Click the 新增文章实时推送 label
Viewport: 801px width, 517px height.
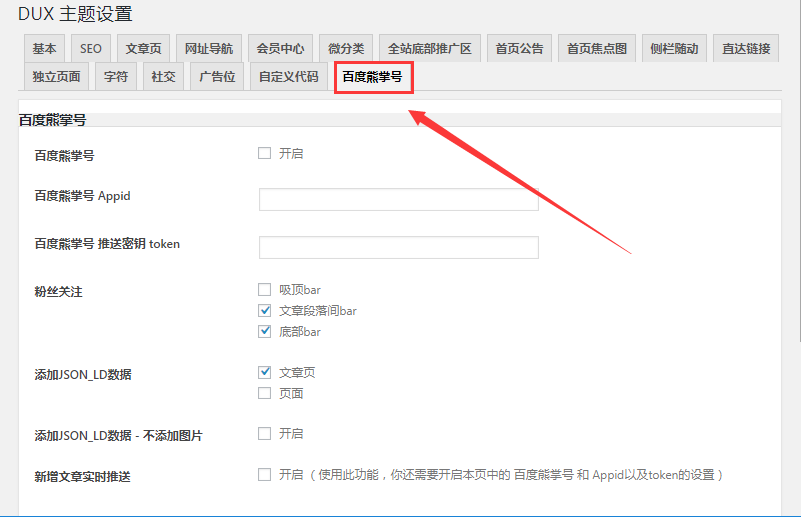click(82, 477)
